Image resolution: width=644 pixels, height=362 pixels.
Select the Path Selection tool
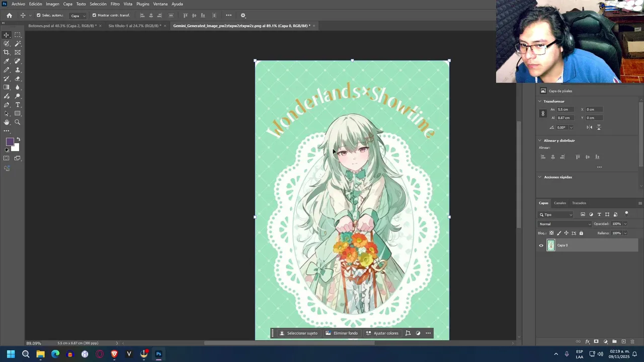(7, 114)
